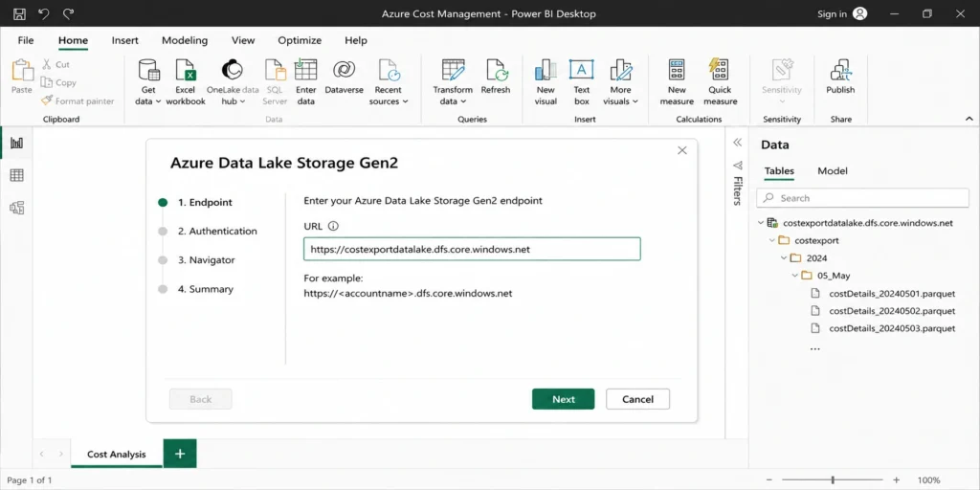Click the Cancel button
The image size is (980, 490).
[637, 399]
